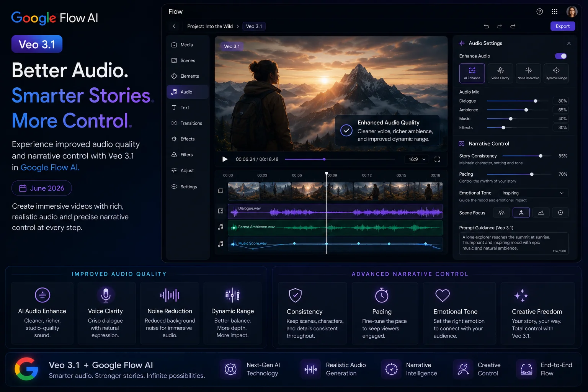Open the 16:9 aspect ratio dropdown
This screenshot has width=588, height=392.
click(417, 159)
